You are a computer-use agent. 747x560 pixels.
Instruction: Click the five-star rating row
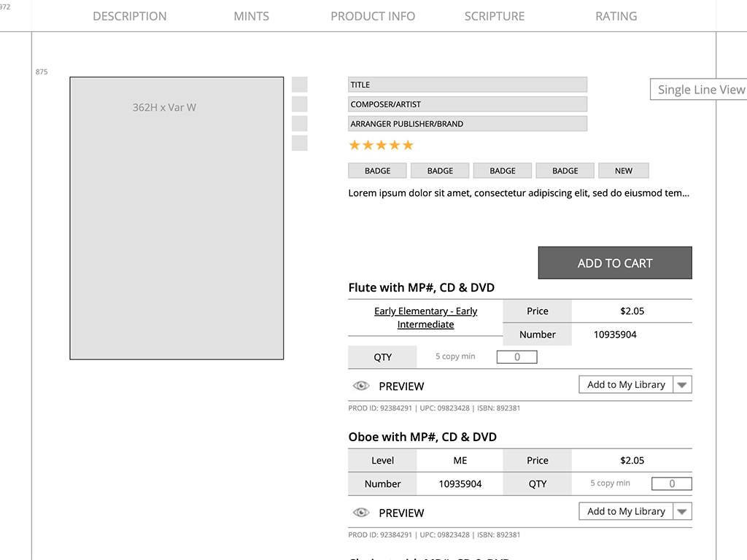click(381, 145)
